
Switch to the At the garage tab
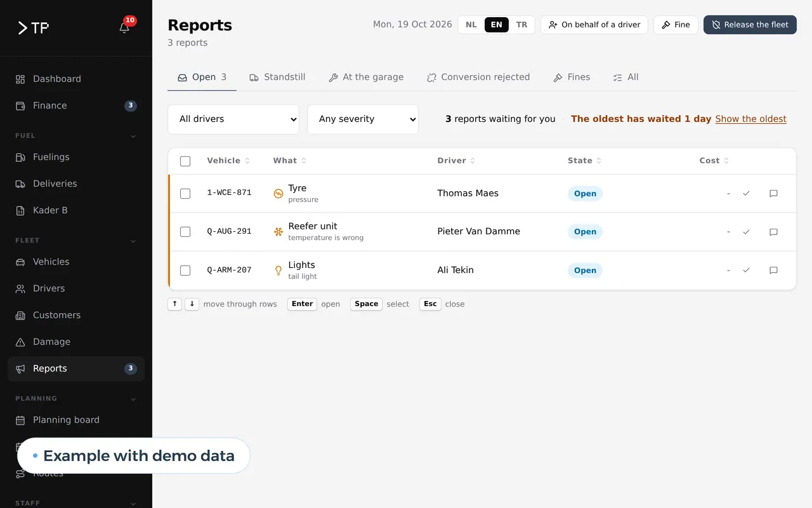point(366,77)
